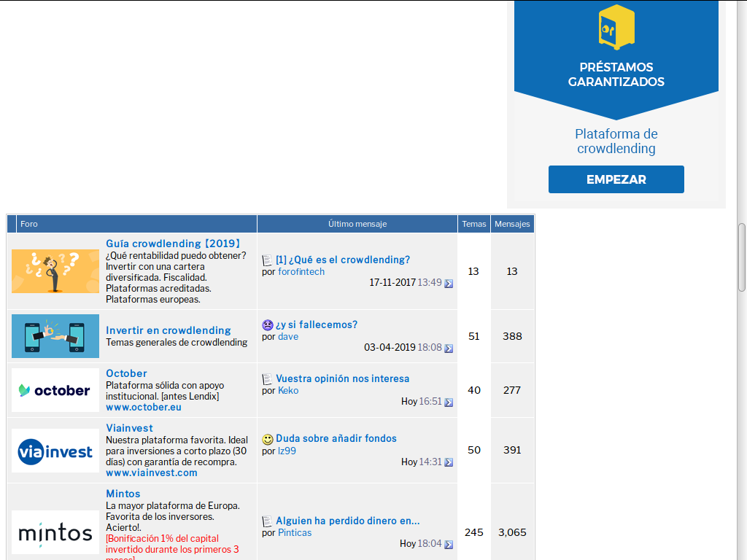This screenshot has width=747, height=560.
Task: Click the smiley icon beside Duda sobre añadir fondos
Action: (268, 439)
